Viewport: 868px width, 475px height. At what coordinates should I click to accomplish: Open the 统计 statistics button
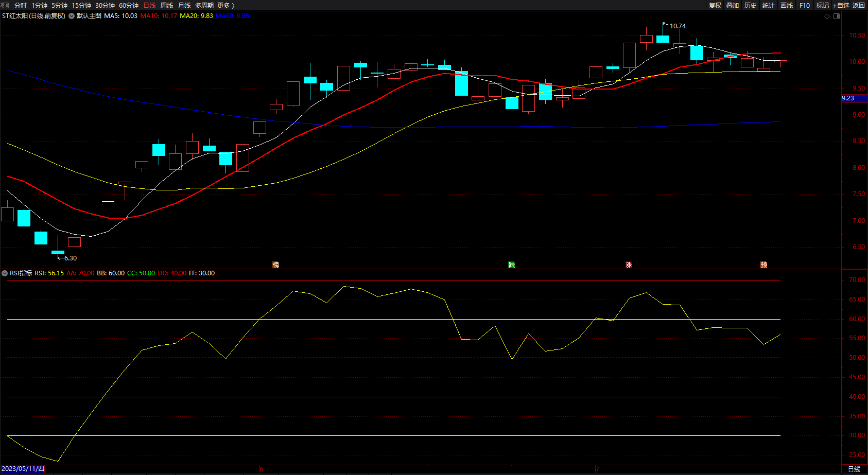point(769,6)
